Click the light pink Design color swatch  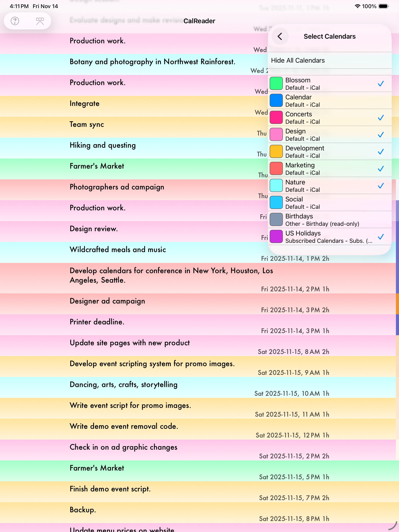(x=276, y=134)
